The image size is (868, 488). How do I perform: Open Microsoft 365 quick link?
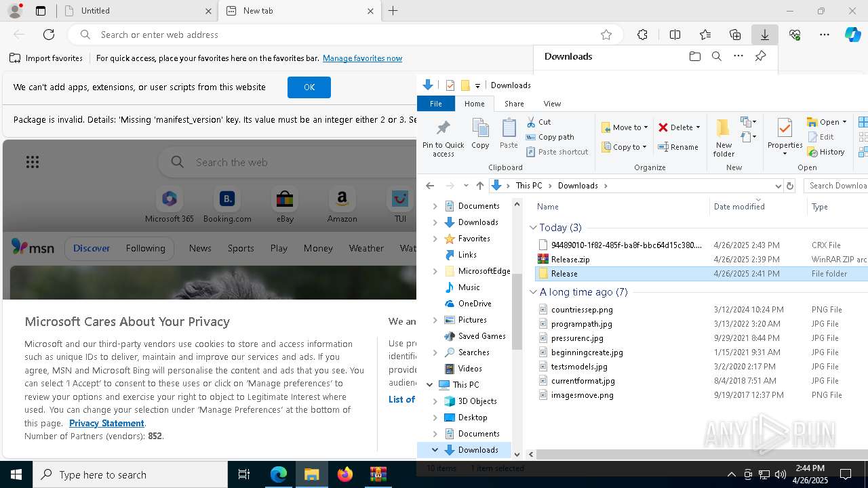[169, 206]
